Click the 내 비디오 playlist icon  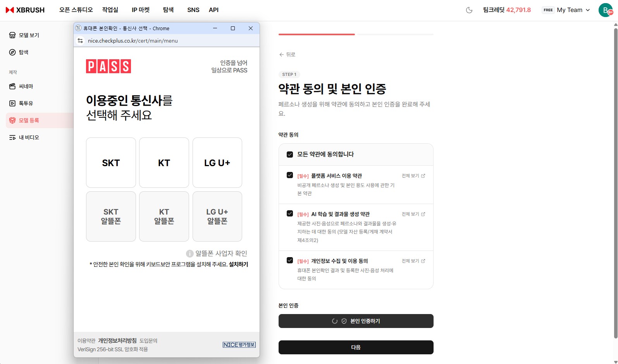point(12,137)
